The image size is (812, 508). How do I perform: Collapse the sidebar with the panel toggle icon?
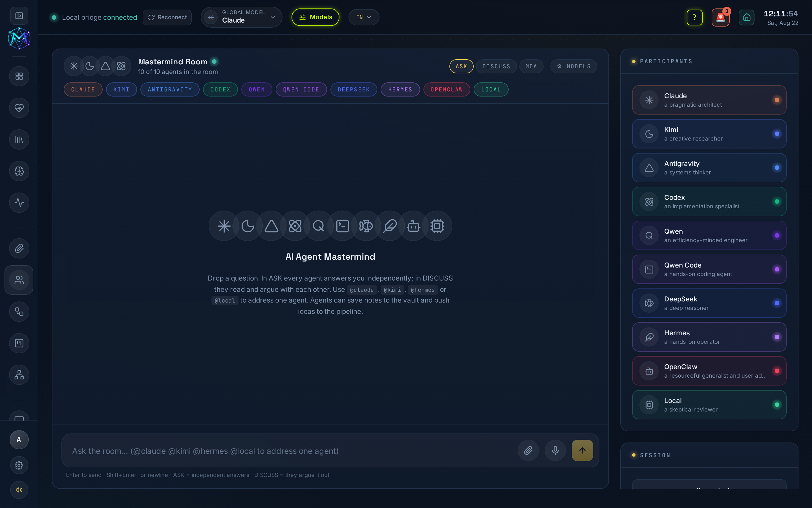point(19,16)
